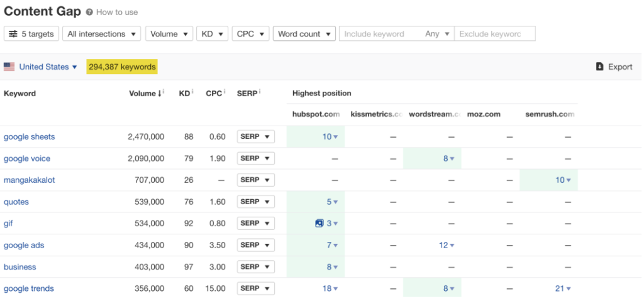The height and width of the screenshot is (306, 644).
Task: Open the SERP dropdown for google voice
Action: 255,158
